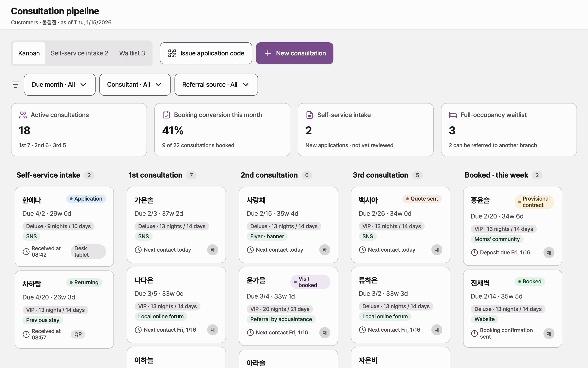Click consultant avatar 하 on 가은솔 card

(213, 250)
